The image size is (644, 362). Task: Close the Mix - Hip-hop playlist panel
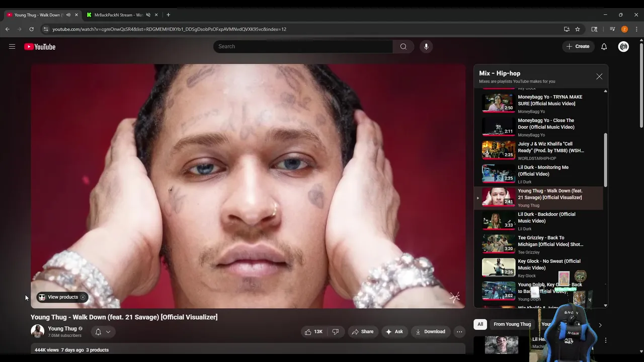pos(599,76)
